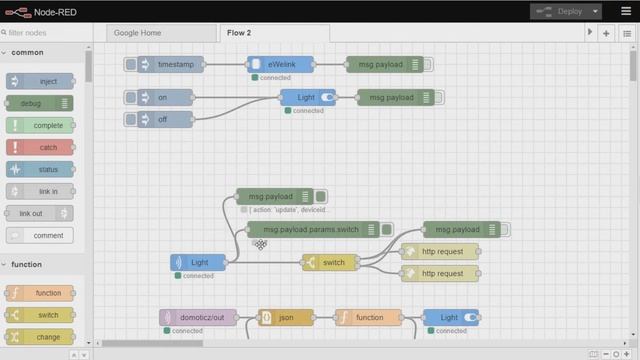640x360 pixels.
Task: Select the switch node in palette
Action: pyautogui.click(x=40, y=315)
